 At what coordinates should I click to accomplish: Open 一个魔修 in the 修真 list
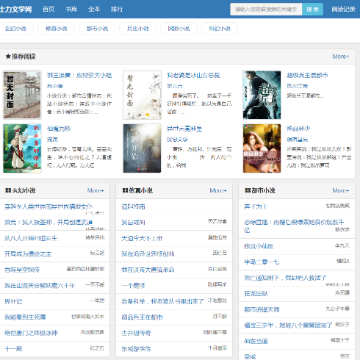(133, 286)
